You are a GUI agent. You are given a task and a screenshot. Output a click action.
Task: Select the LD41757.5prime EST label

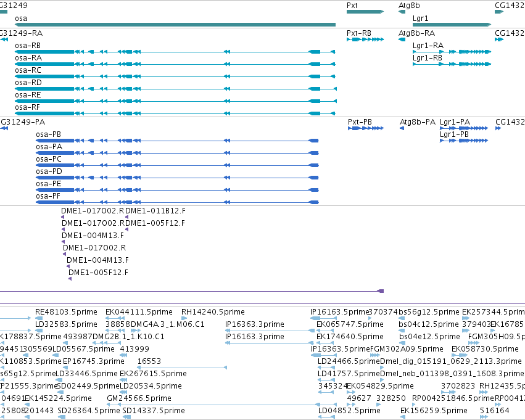pyautogui.click(x=349, y=374)
